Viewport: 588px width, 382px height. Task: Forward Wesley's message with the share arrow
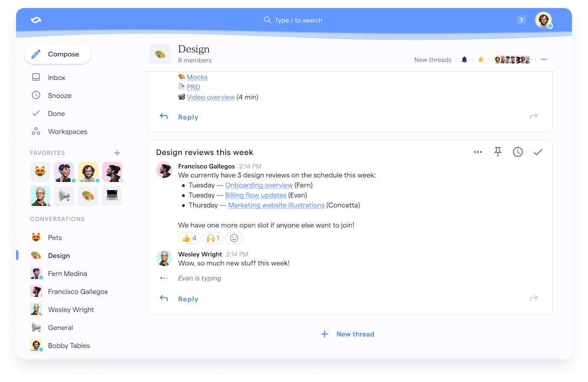pos(533,298)
